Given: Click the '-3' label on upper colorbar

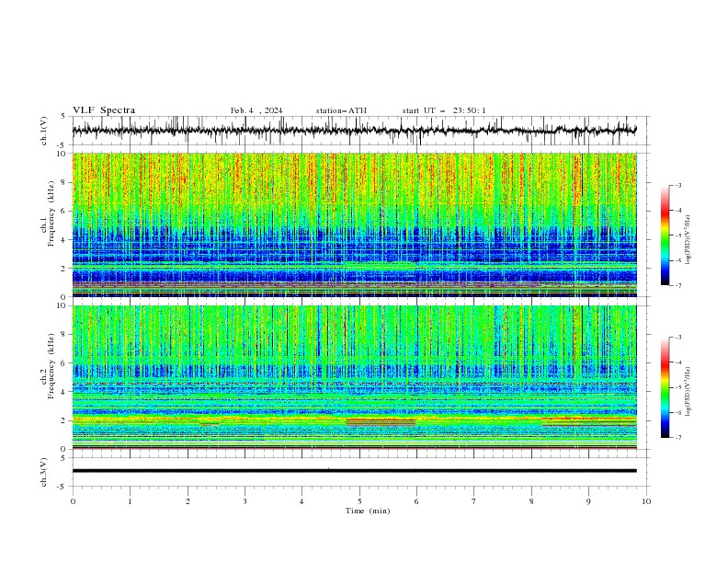Looking at the screenshot, I should [677, 185].
